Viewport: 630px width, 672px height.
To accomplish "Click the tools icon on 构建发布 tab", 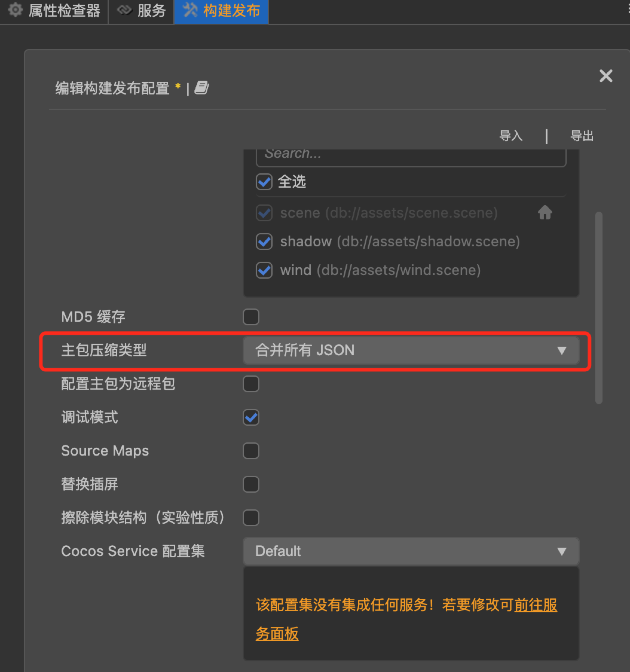I will coord(190,10).
